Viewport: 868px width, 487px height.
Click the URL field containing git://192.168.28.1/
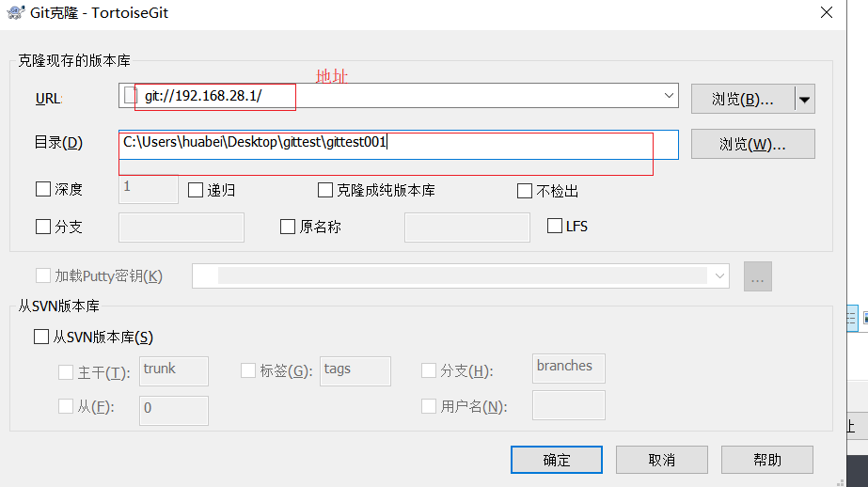coord(398,96)
